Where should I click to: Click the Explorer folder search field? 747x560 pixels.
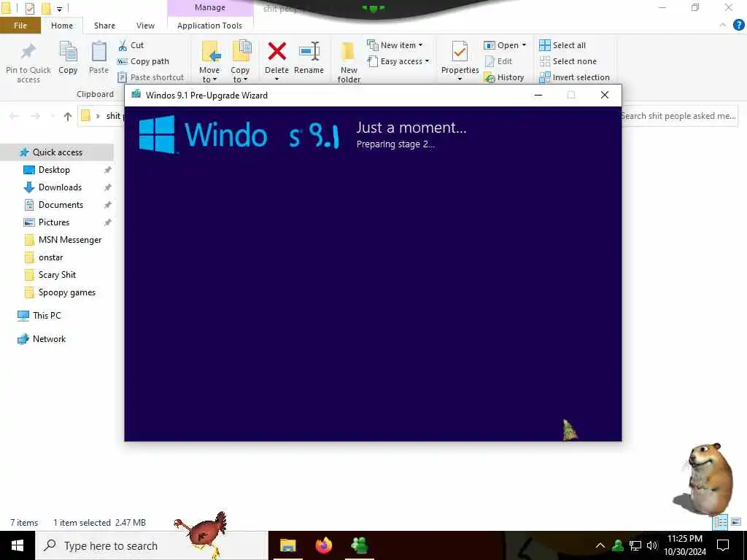tap(678, 116)
